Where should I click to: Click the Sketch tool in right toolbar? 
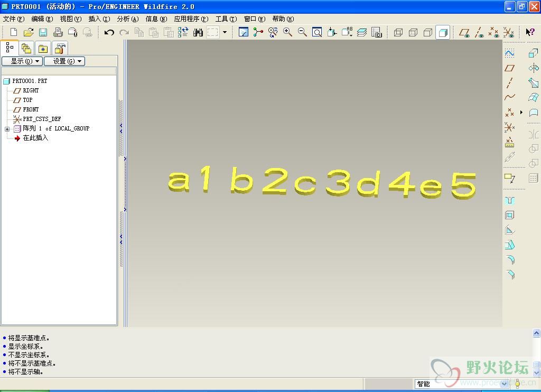[510, 53]
